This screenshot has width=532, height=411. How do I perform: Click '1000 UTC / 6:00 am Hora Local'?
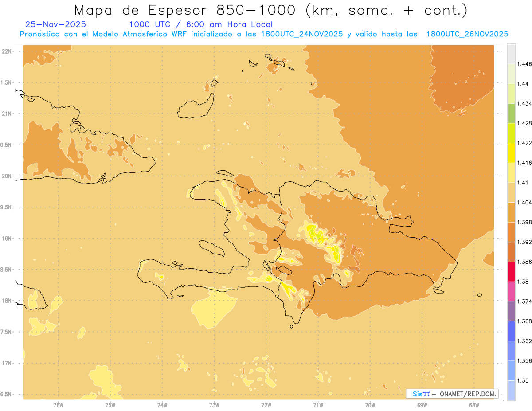coord(201,24)
